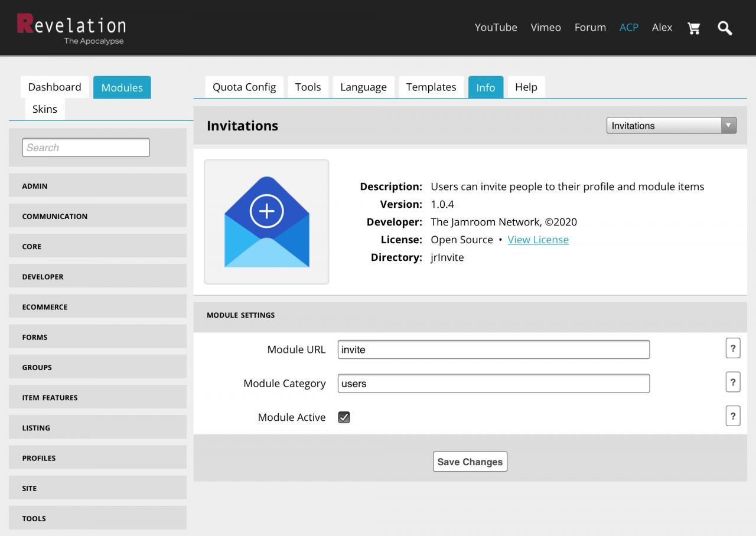This screenshot has height=536, width=756.
Task: Focus the Module URL text field
Action: click(x=493, y=349)
